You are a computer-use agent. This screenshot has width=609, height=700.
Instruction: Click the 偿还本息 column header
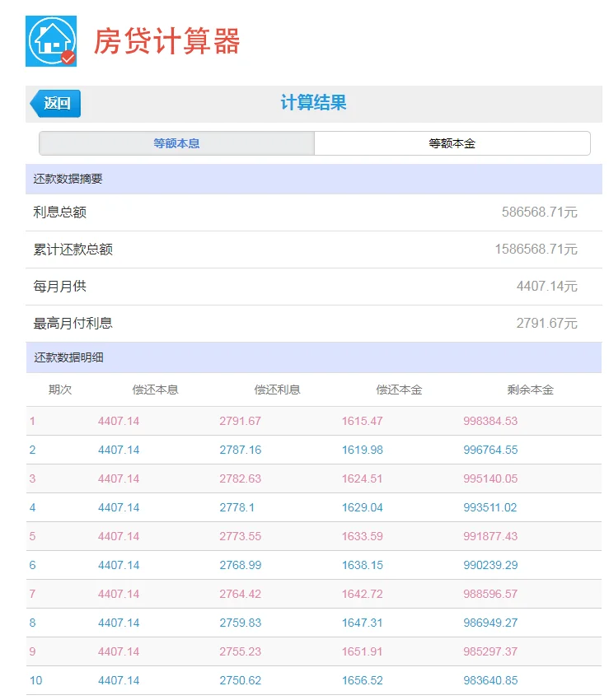point(155,390)
